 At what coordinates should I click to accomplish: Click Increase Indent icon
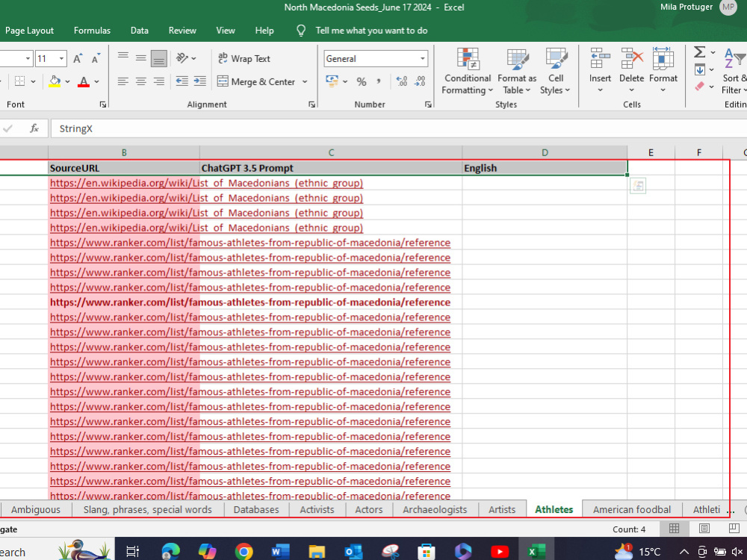pos(200,81)
